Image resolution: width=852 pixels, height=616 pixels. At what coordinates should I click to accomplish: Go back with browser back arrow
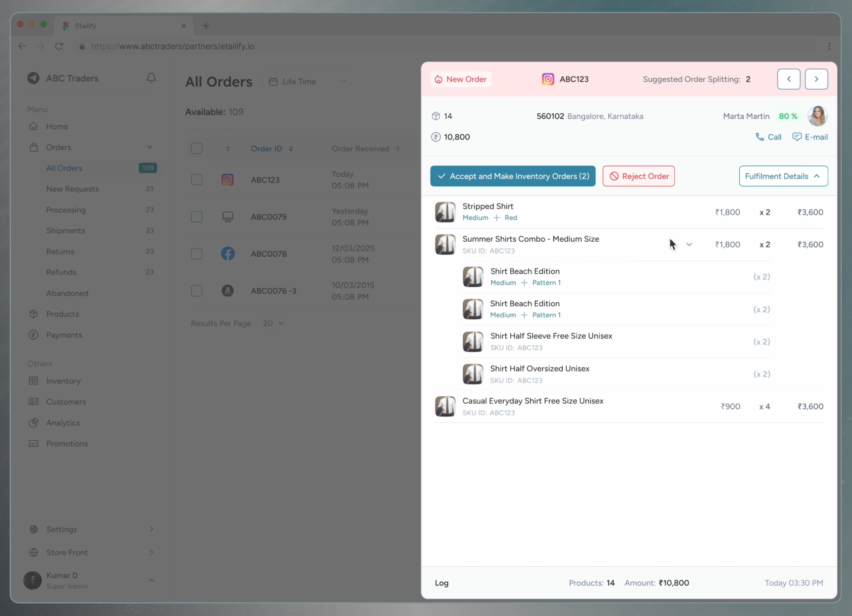coord(22,46)
